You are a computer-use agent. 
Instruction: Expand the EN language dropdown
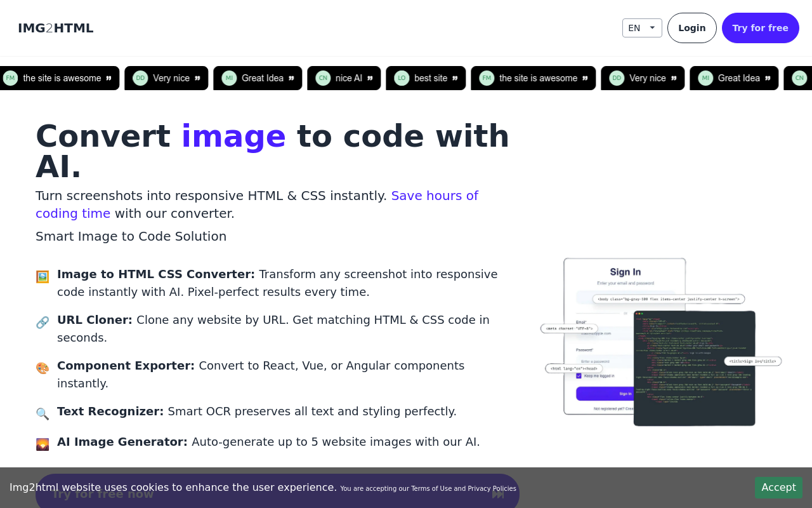pyautogui.click(x=642, y=28)
